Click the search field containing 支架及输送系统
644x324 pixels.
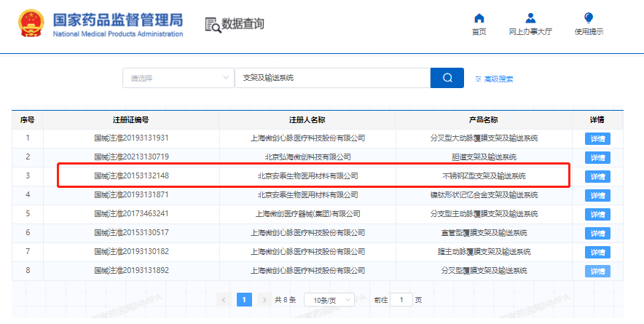click(332, 78)
